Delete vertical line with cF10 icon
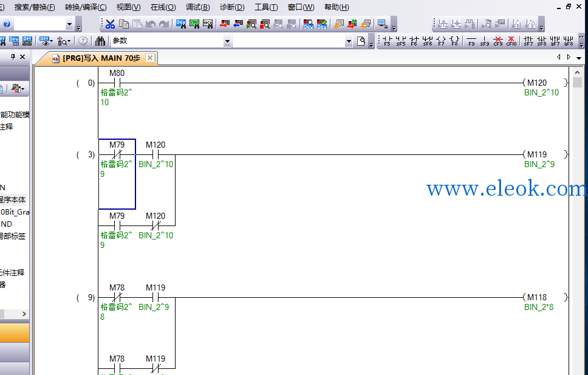 point(511,41)
